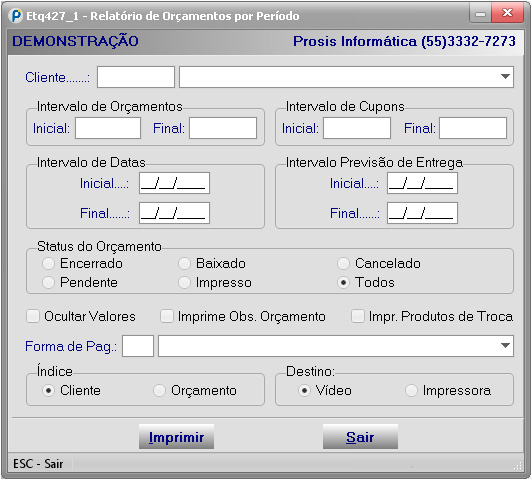
Task: Set Índice to Orçamento
Action: point(159,390)
